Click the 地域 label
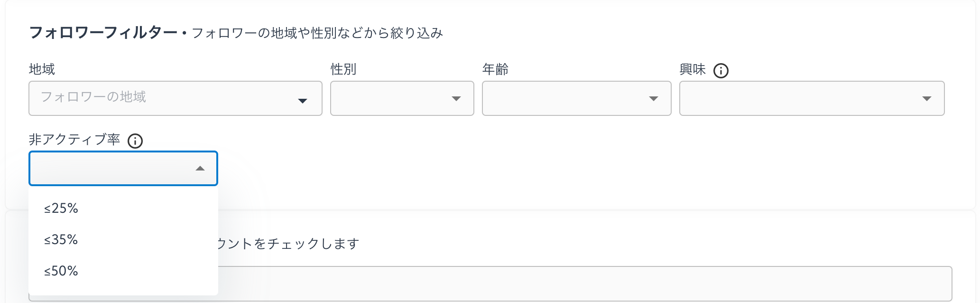 (x=42, y=69)
